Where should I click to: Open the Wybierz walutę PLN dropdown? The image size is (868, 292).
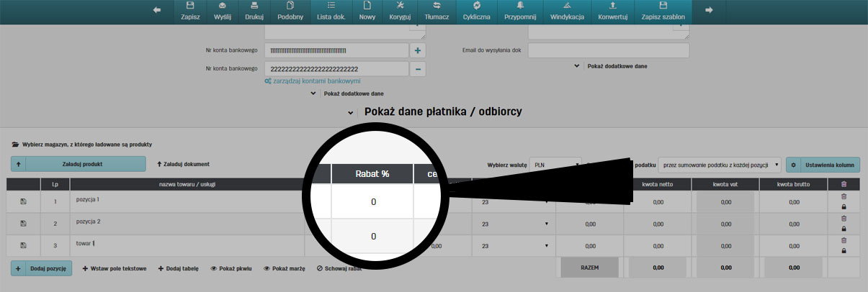pyautogui.click(x=555, y=165)
